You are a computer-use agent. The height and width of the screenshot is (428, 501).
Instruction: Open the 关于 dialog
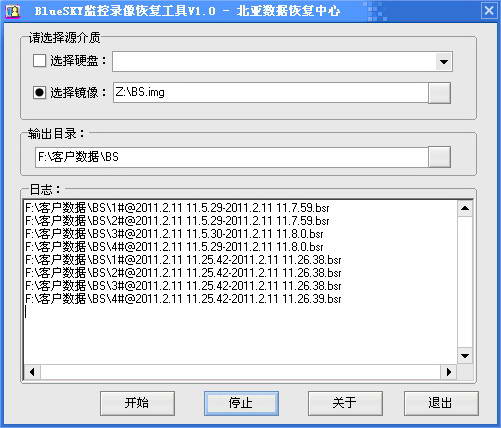pos(345,403)
